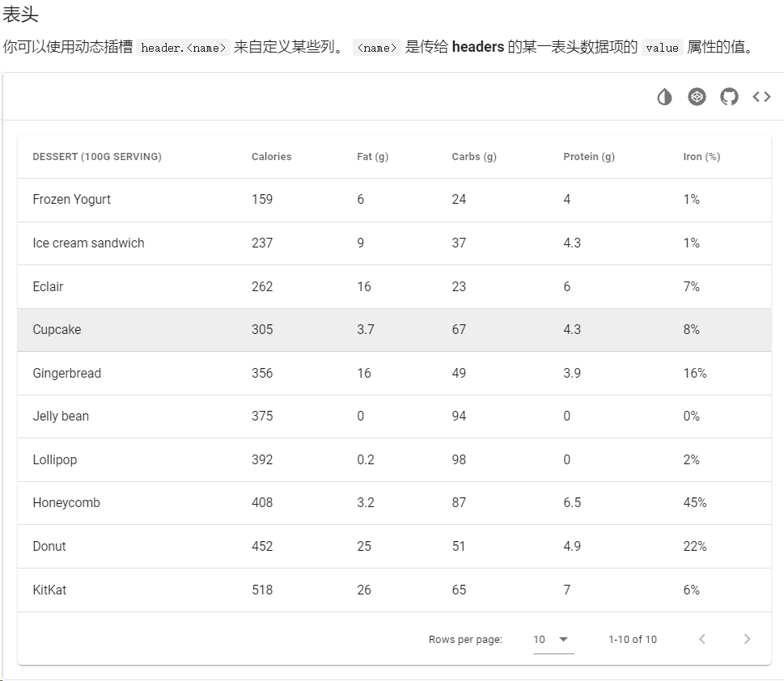Click the KitKat row
Screen dimensions: 784x681
click(x=49, y=590)
